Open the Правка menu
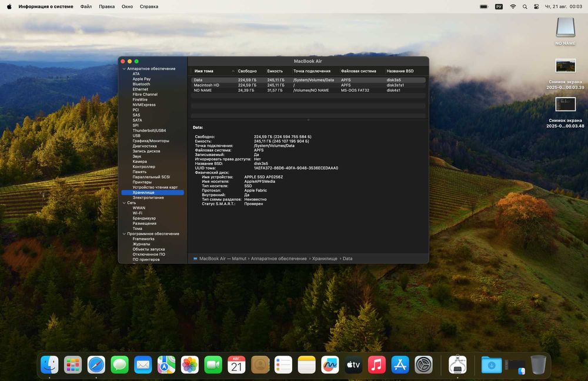588x381 pixels. 107,6
